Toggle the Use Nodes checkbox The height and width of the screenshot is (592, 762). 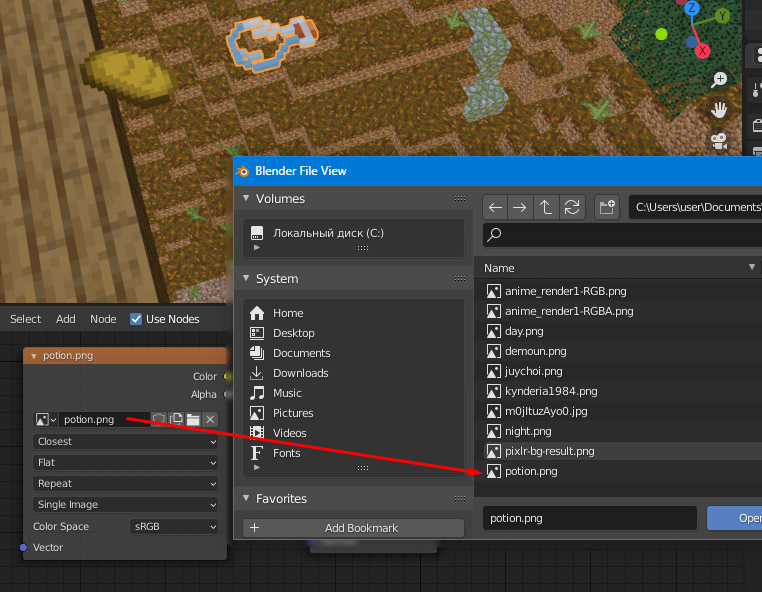click(x=136, y=319)
